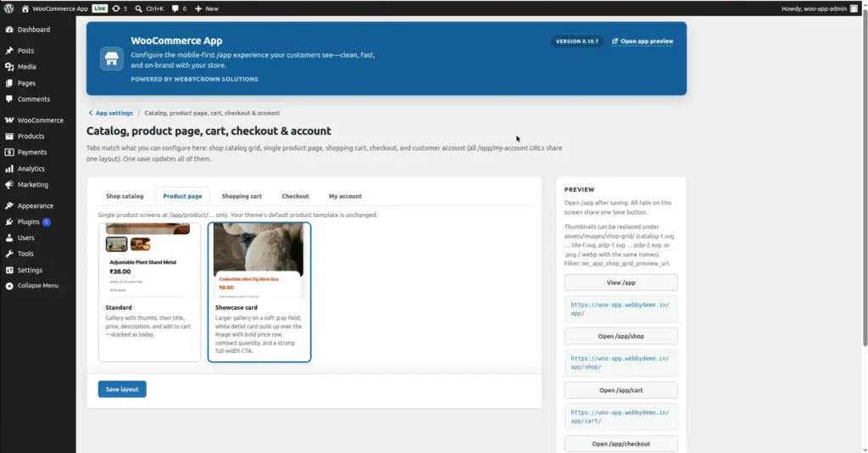Viewport: 868px width, 453px height.
Task: Select the Showcase card layout option
Action: [259, 293]
